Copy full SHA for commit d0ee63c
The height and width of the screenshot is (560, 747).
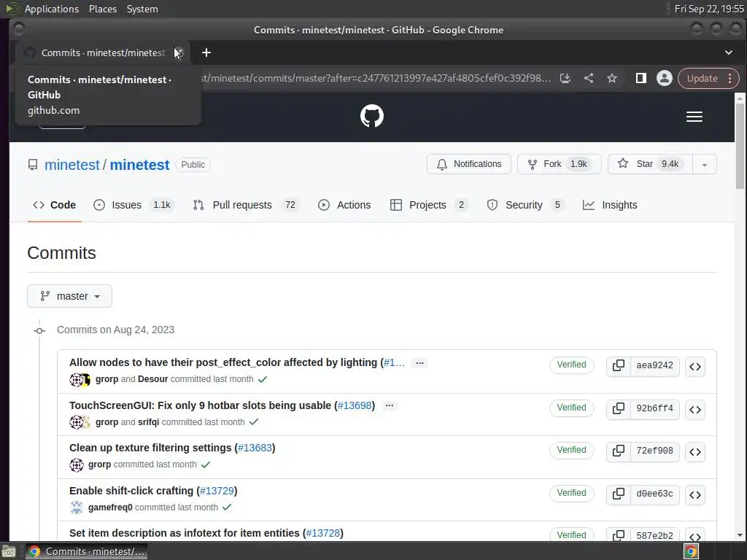pos(619,494)
